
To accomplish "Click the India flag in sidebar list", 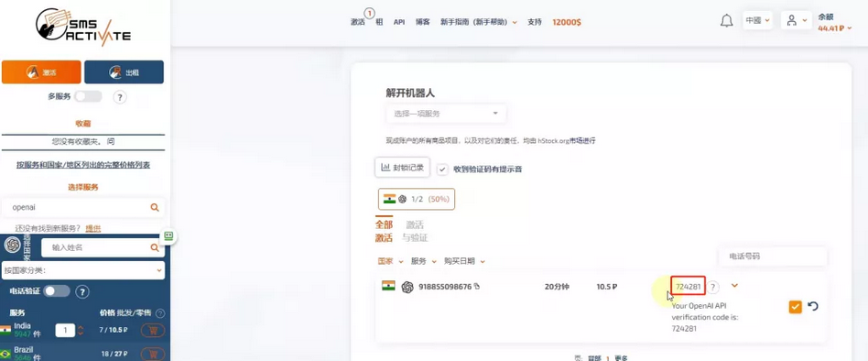I will coord(5,330).
